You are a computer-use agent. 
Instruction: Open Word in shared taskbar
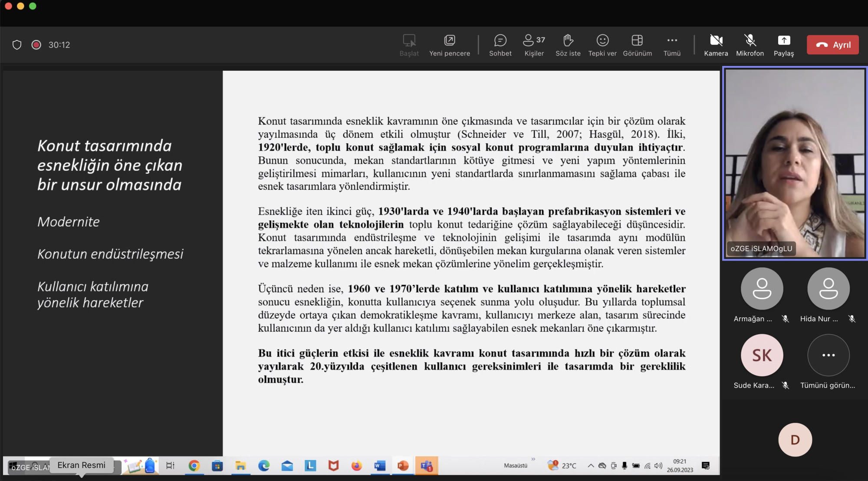click(380, 466)
